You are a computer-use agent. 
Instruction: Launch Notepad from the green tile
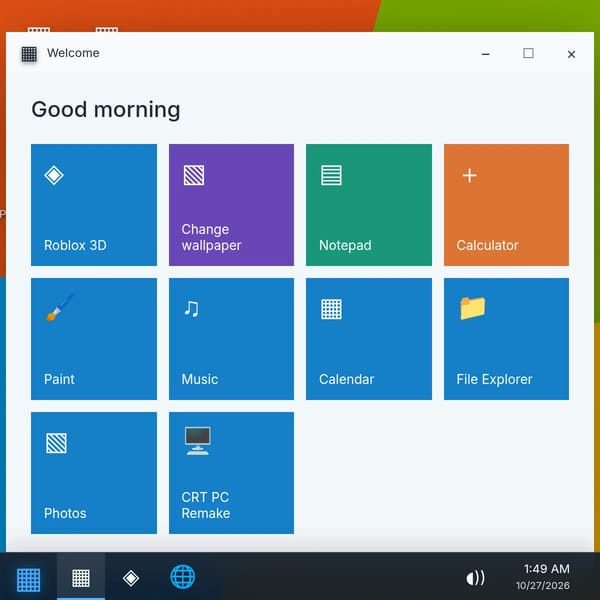tap(369, 205)
